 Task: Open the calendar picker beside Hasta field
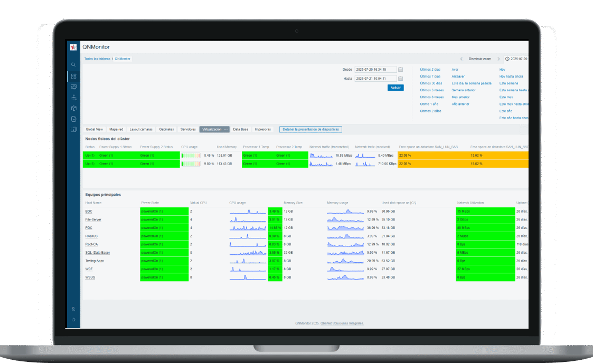400,79
